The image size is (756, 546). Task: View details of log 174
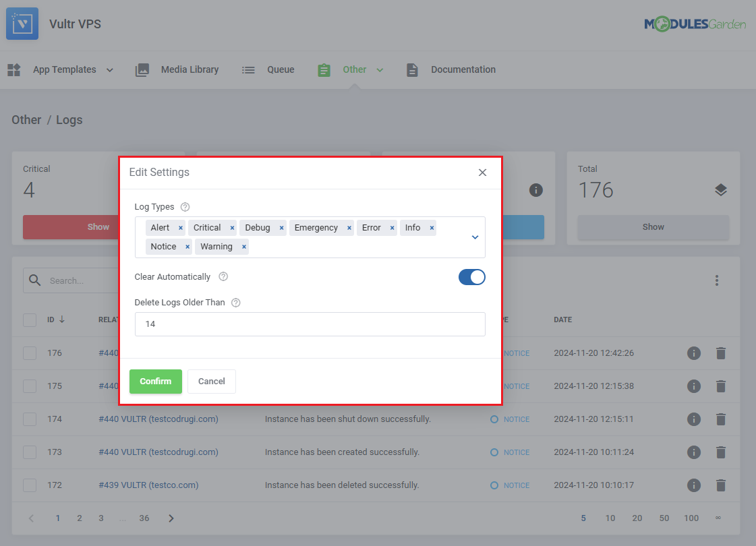point(694,419)
